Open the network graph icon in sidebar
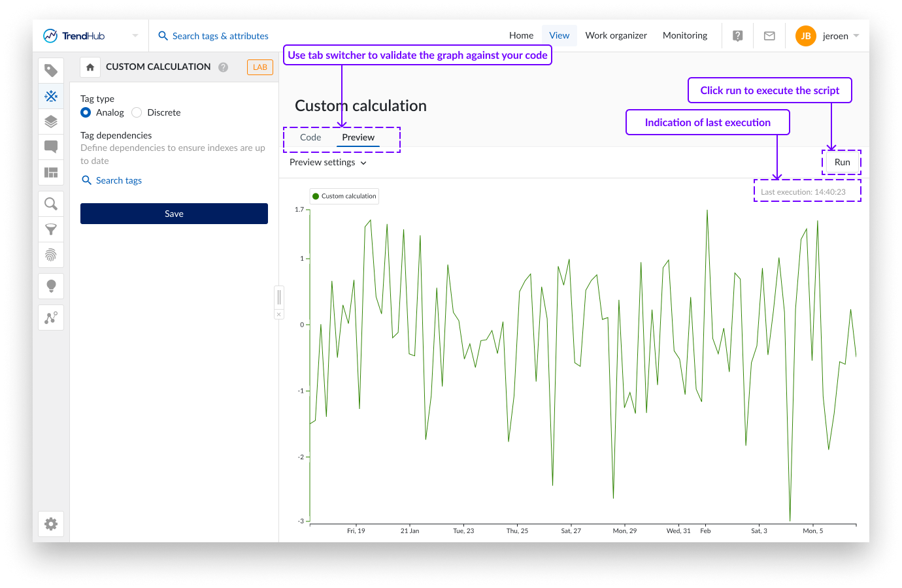 (x=51, y=317)
